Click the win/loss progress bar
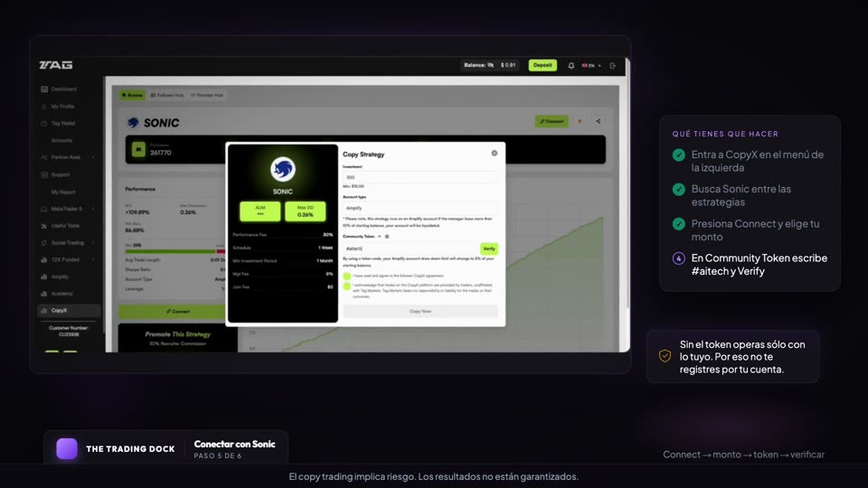Image resolution: width=868 pixels, height=488 pixels. (175, 251)
